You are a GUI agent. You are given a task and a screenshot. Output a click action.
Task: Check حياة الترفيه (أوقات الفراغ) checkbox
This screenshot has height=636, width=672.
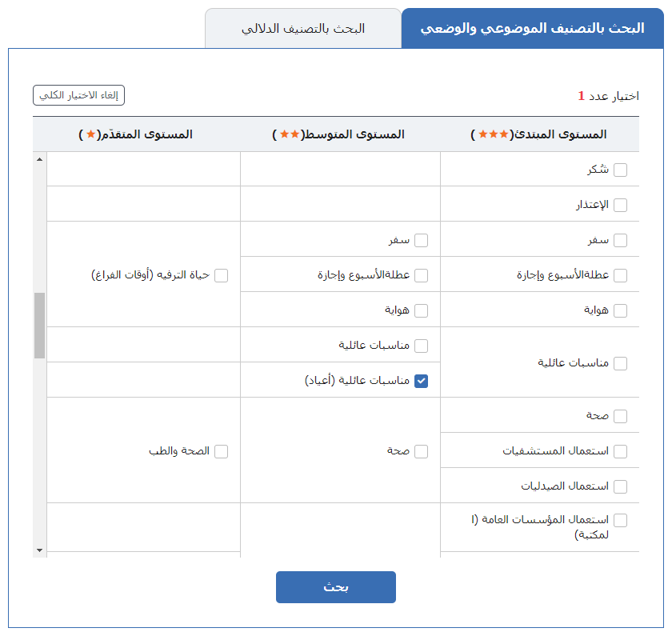pos(221,275)
